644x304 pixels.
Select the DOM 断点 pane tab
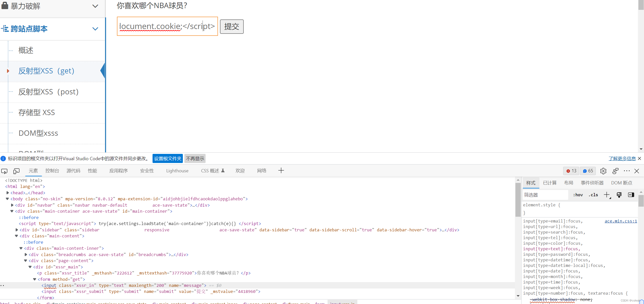coord(622,183)
